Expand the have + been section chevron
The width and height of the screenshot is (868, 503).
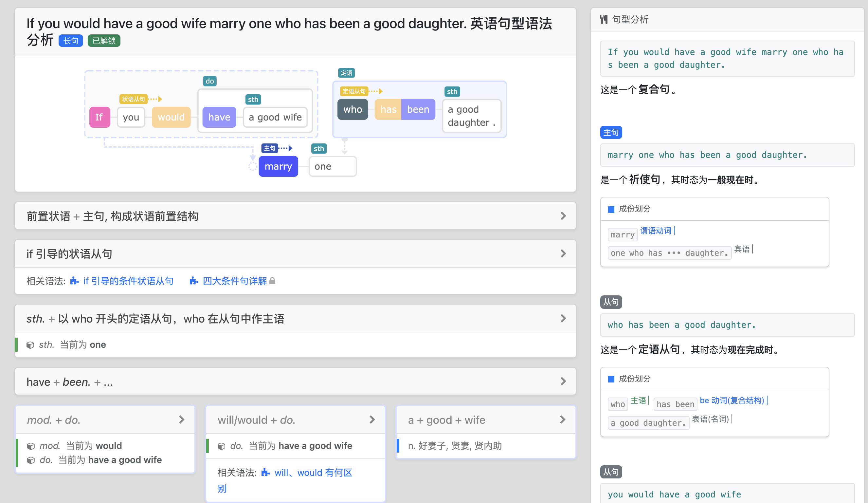pyautogui.click(x=563, y=382)
